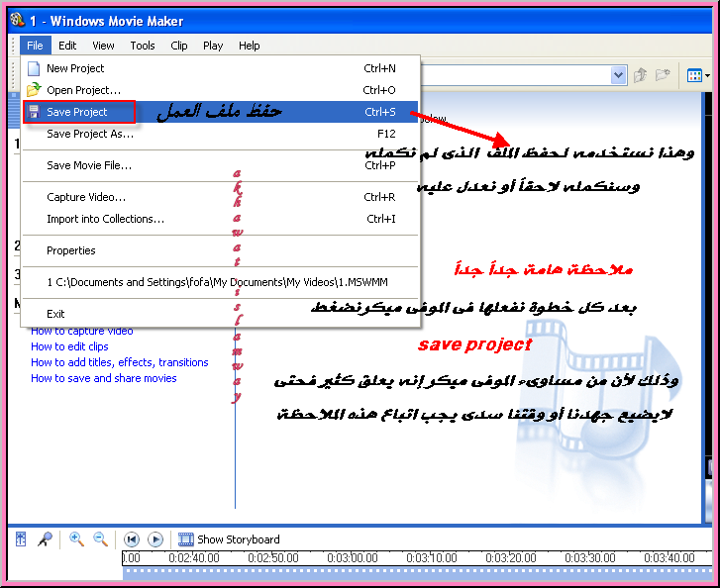Click timeline ruler at 0:03:00.00
This screenshot has width=720, height=588.
pyautogui.click(x=353, y=558)
